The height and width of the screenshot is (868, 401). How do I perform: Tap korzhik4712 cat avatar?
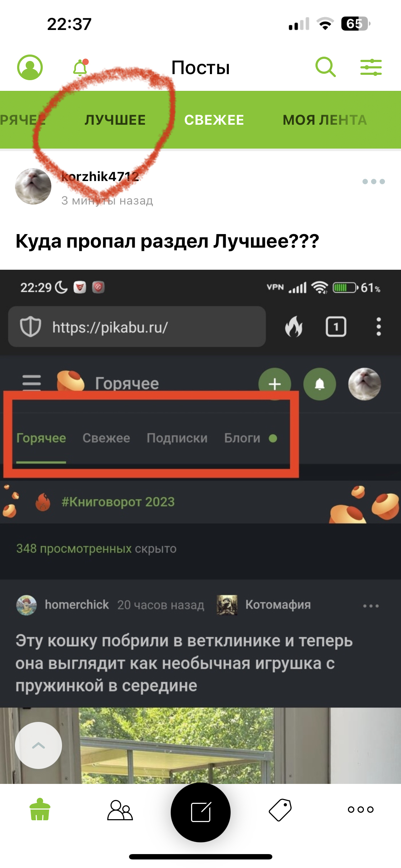click(33, 186)
